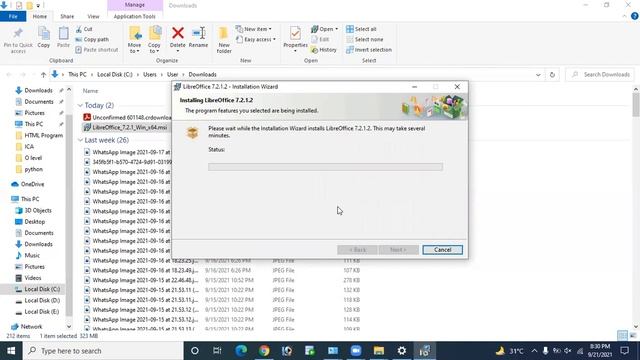The image size is (640, 360).
Task: Open the Explorer Help question mark icon
Action: 634,16
